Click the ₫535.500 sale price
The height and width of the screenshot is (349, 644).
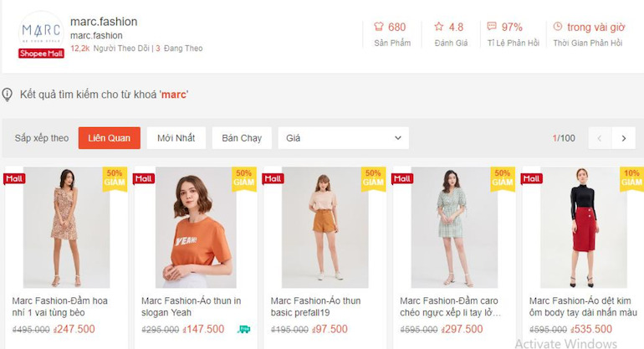[591, 329]
